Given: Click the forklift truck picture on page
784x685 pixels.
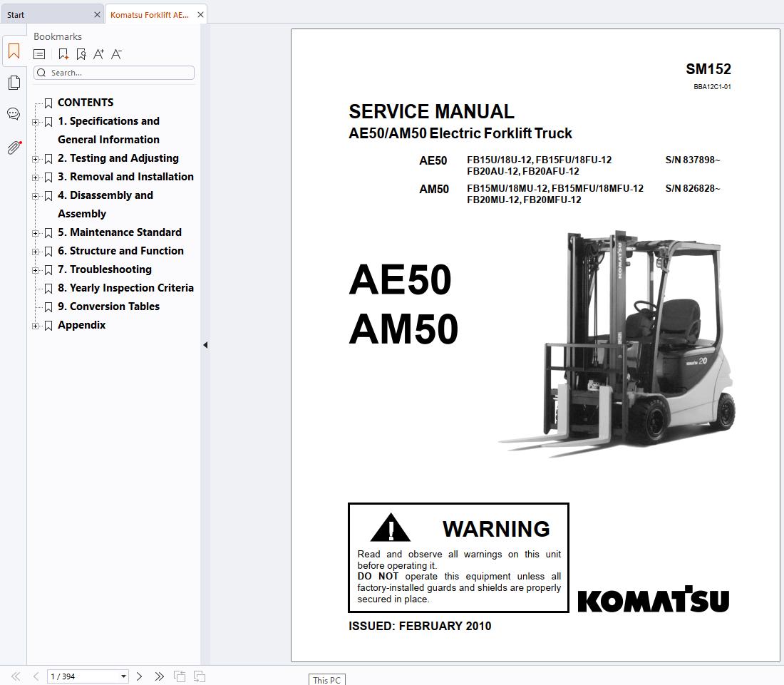Looking at the screenshot, I should tap(617, 344).
